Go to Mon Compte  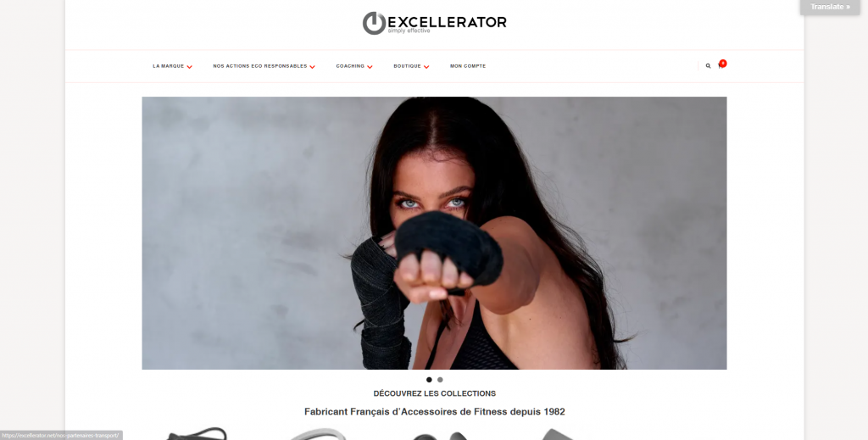click(468, 66)
